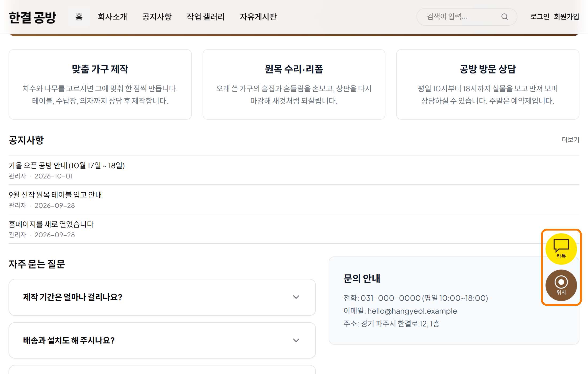Image resolution: width=588 pixels, height=374 pixels.
Task: Click the 경기 파주시 한결로 12 address line
Action: point(391,324)
